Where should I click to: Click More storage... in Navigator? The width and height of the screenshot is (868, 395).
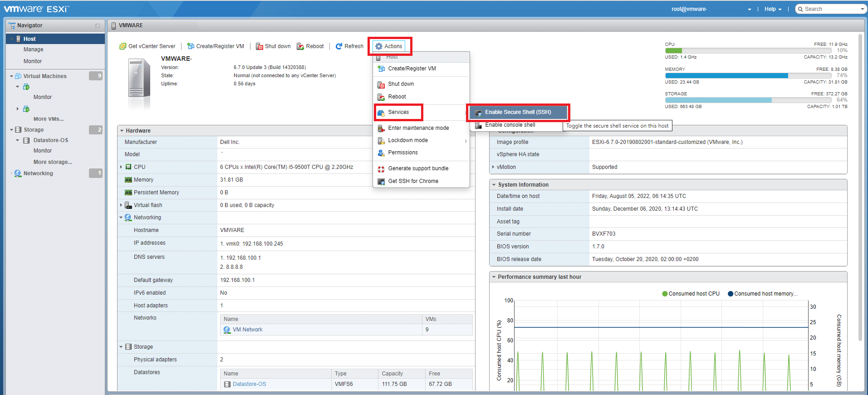click(x=53, y=162)
